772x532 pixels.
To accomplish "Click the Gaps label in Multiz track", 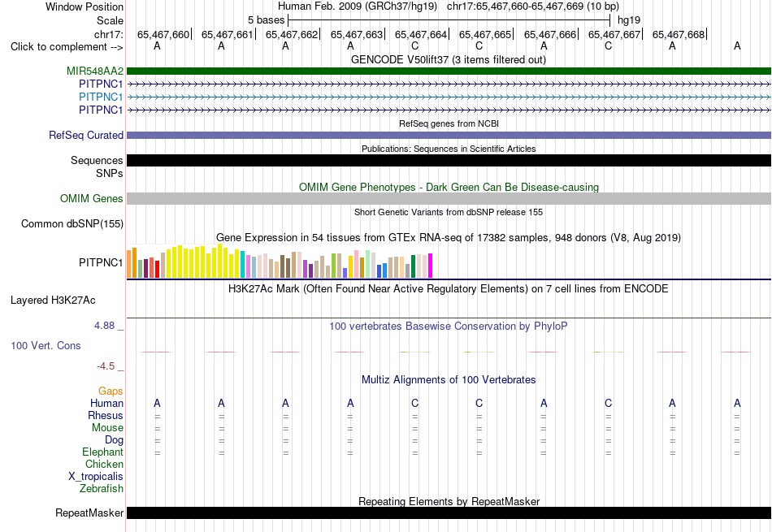I will (111, 391).
